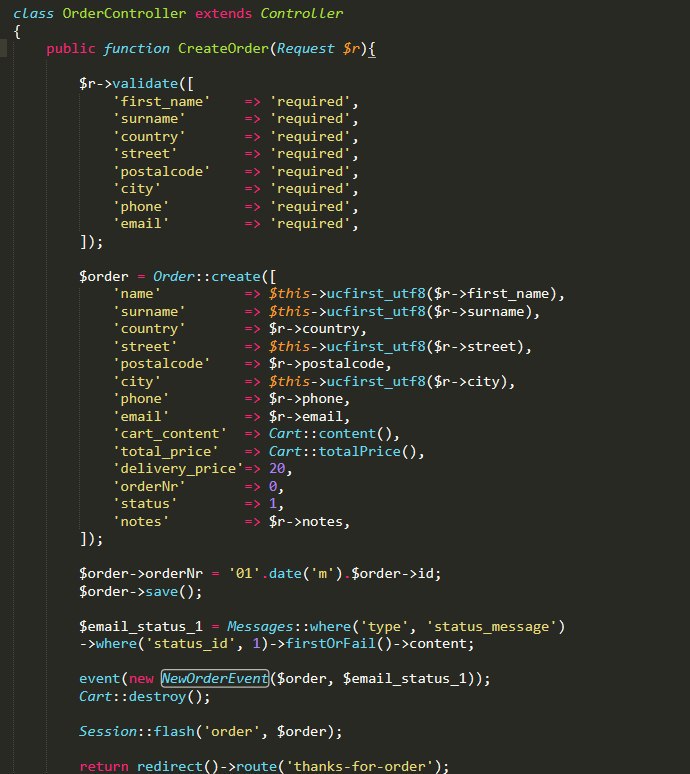Click the Controller parent class name
690x774 pixels.
[x=302, y=13]
